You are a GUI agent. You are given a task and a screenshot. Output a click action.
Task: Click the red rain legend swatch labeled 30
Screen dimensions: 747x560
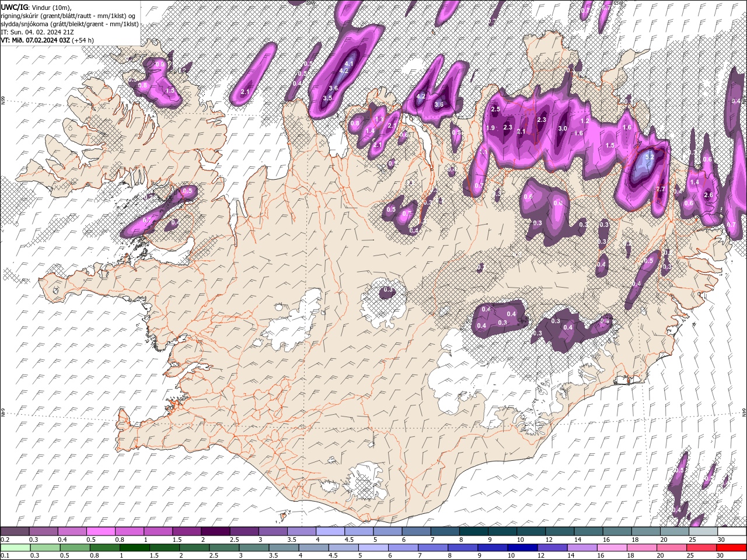[x=732, y=548]
